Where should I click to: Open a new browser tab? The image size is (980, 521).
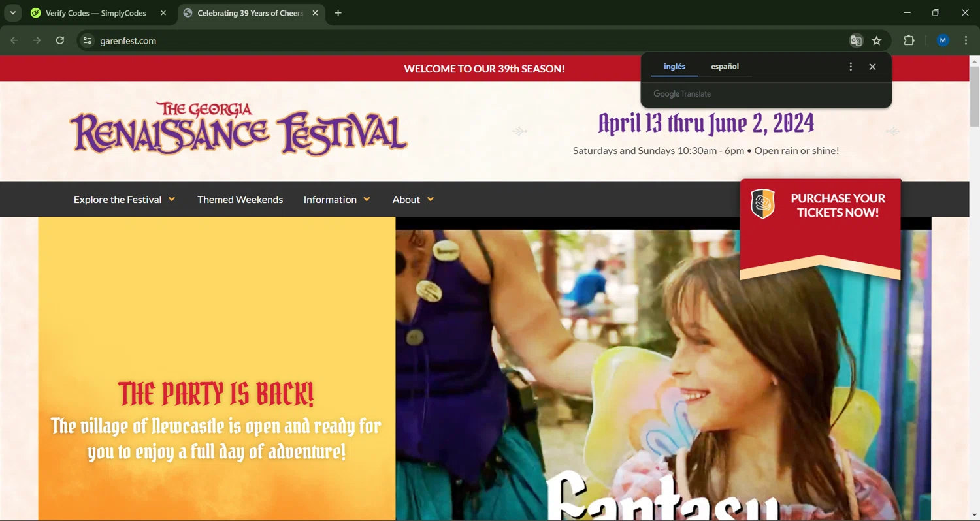coord(338,13)
